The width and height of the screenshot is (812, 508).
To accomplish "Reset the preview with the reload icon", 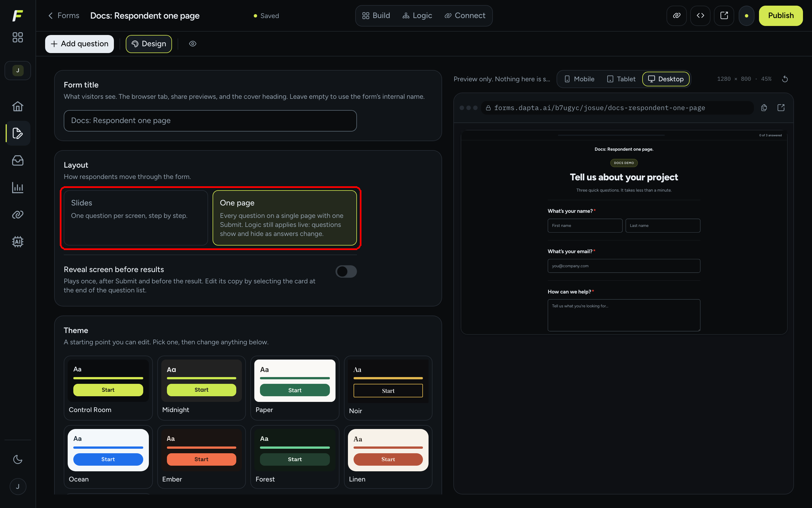I will [785, 79].
